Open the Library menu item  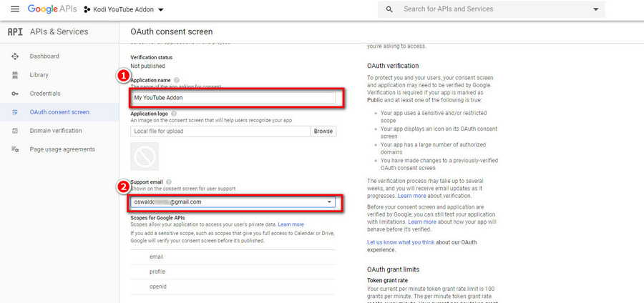[x=39, y=74]
